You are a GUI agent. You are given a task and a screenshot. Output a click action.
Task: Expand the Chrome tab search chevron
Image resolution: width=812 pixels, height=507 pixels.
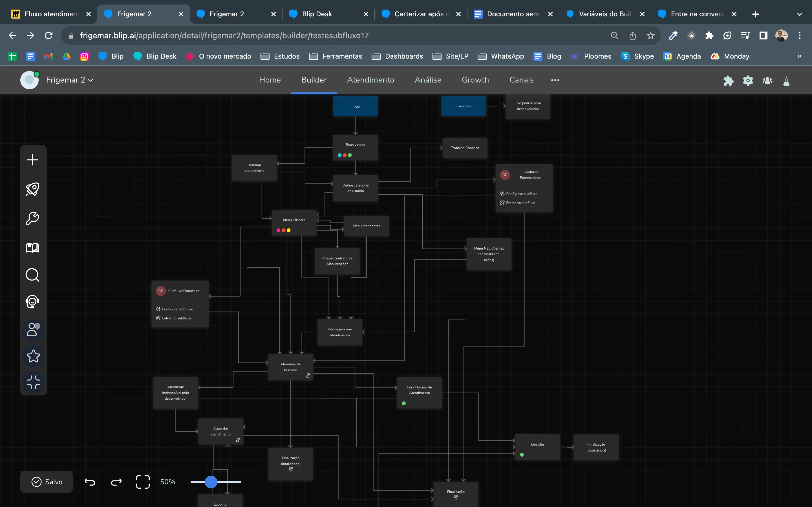[799, 14]
